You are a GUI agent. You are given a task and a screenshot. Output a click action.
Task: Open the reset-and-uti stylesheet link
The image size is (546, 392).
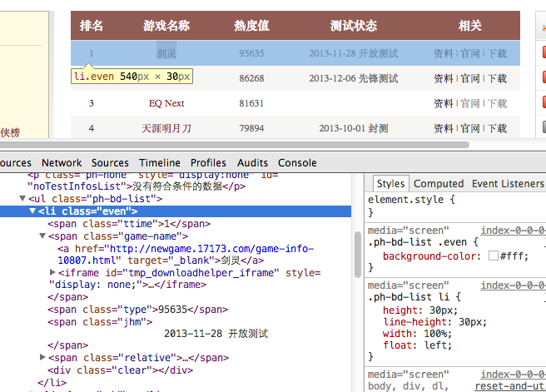click(510, 386)
